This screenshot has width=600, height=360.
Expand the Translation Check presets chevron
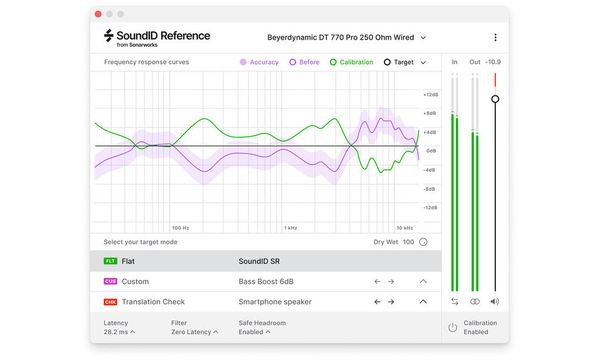coord(423,302)
